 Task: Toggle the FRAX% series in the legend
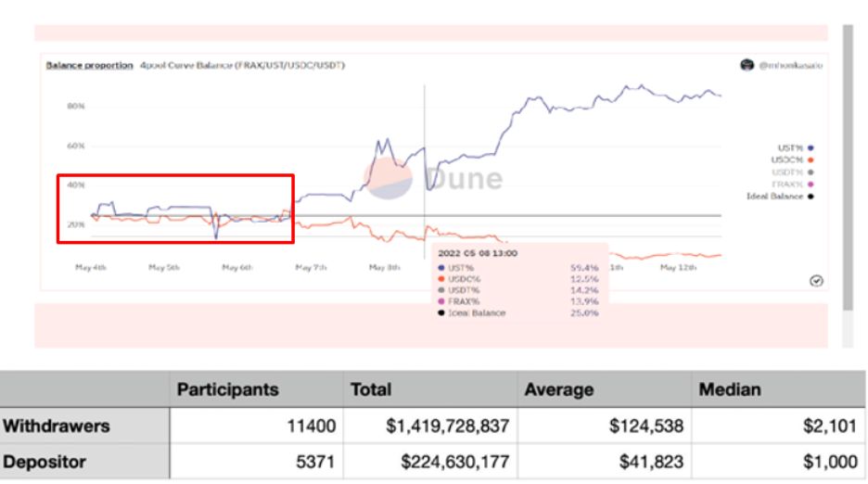(787, 184)
